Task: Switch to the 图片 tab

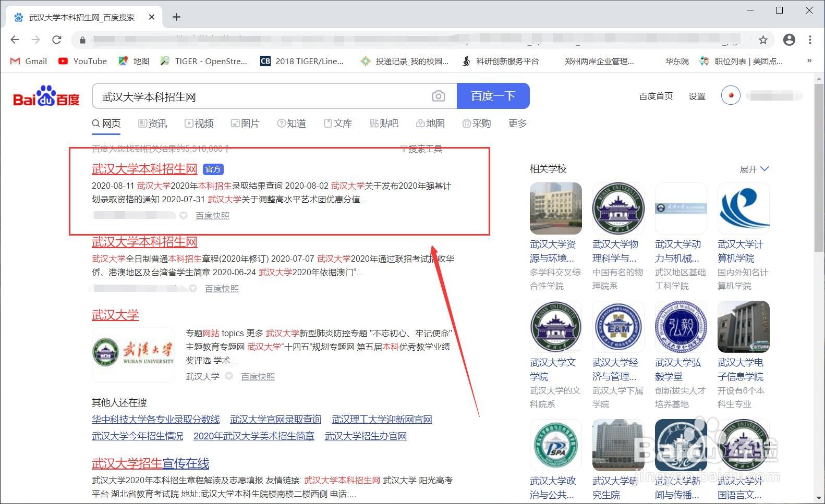Action: [245, 124]
